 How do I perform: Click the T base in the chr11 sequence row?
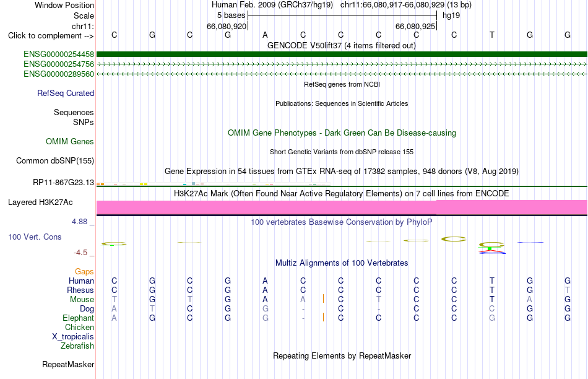[492, 35]
